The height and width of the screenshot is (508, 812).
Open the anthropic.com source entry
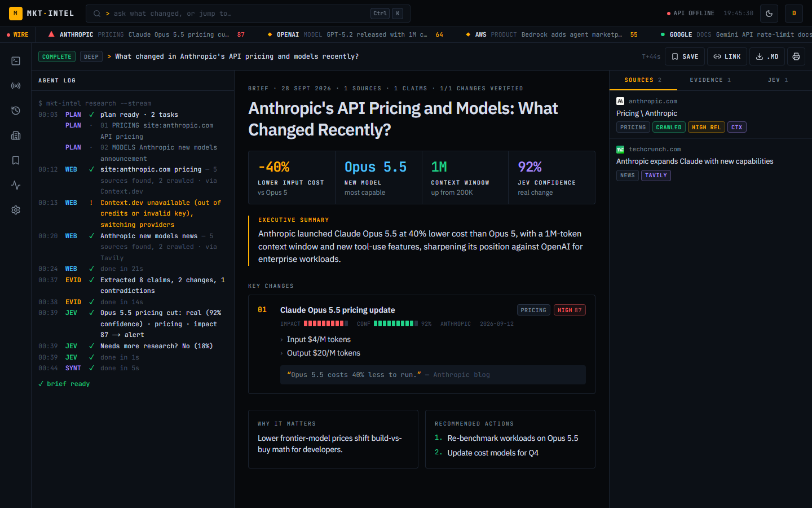point(710,115)
